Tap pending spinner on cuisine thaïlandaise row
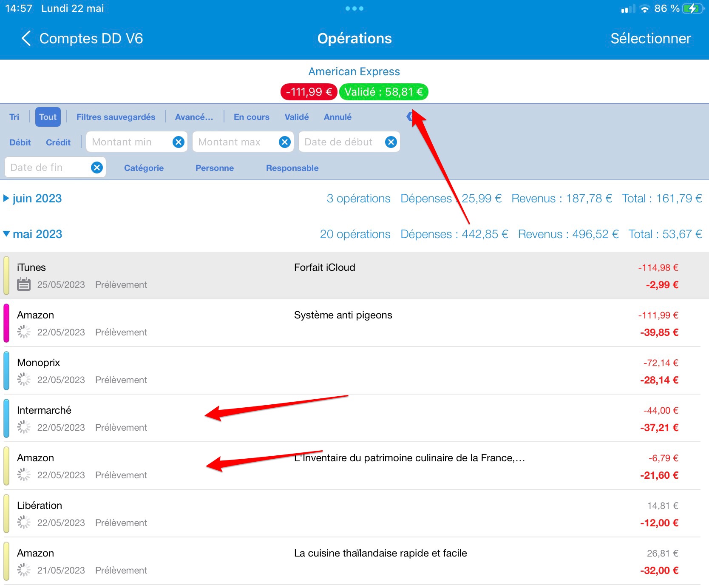This screenshot has width=709, height=588. [x=24, y=570]
